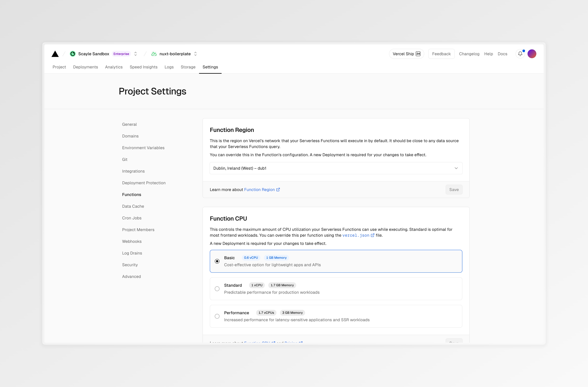Switch to the Deployments tab

tap(86, 67)
